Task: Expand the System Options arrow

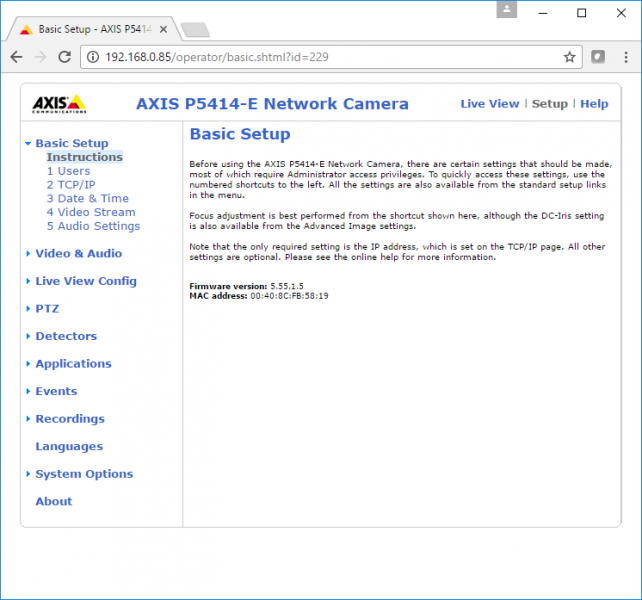Action: [28, 474]
